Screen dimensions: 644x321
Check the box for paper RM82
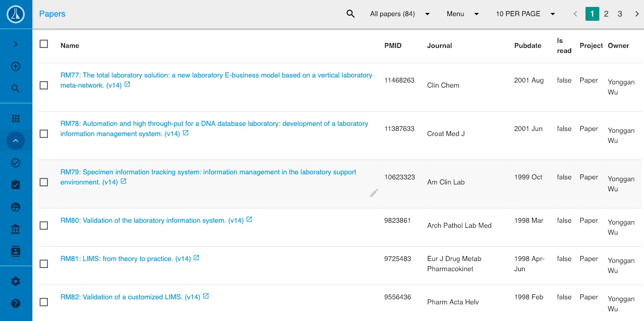44,302
